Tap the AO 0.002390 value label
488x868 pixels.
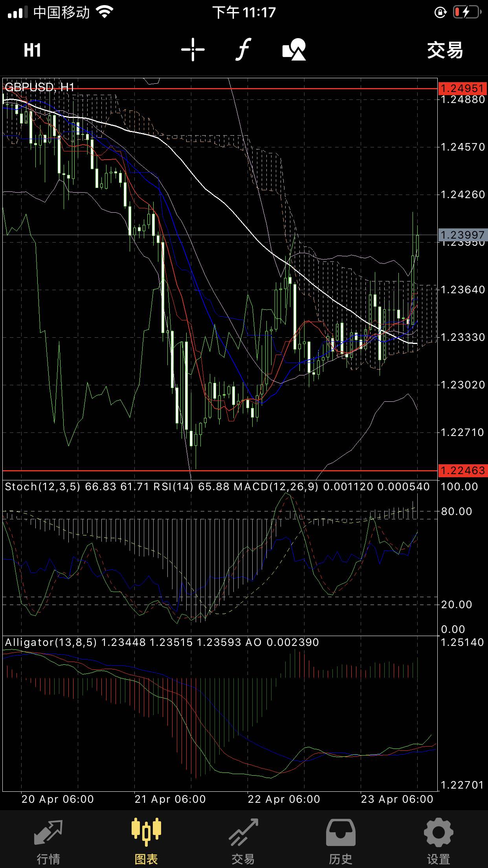282,642
